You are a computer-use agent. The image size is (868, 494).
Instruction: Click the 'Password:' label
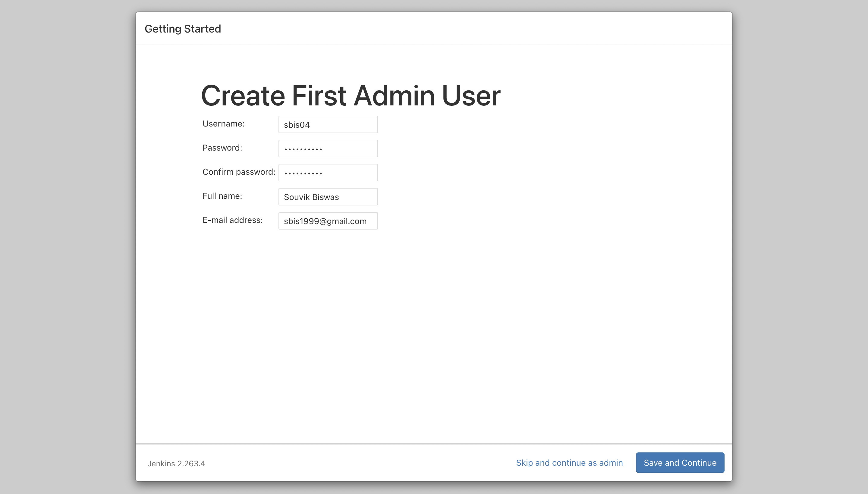[222, 148]
